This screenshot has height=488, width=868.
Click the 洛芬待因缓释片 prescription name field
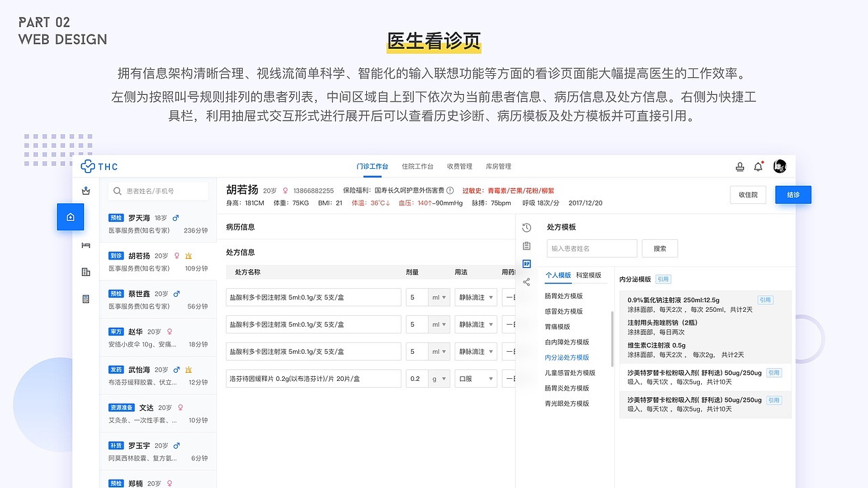314,379
